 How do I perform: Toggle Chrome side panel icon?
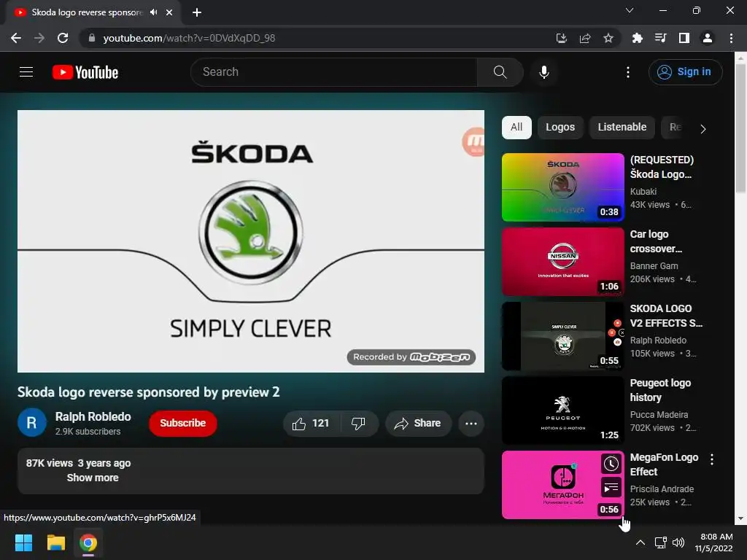click(684, 38)
